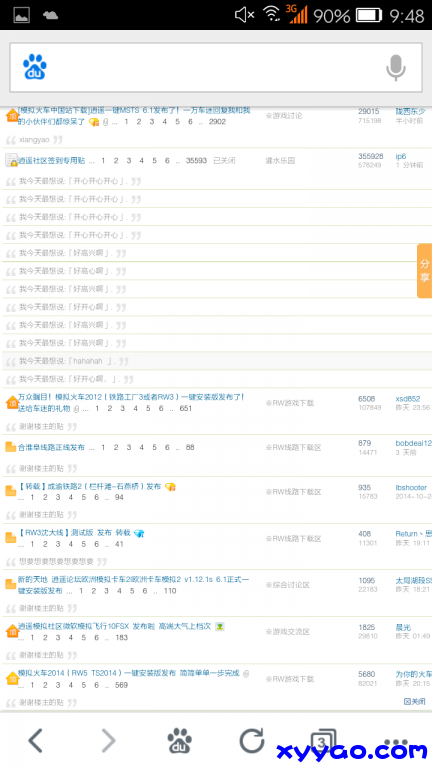The height and width of the screenshot is (768, 432).
Task: Open thread 模拟火车中国站下载 逍遥一键MSTS 6.1
Action: tap(134, 116)
